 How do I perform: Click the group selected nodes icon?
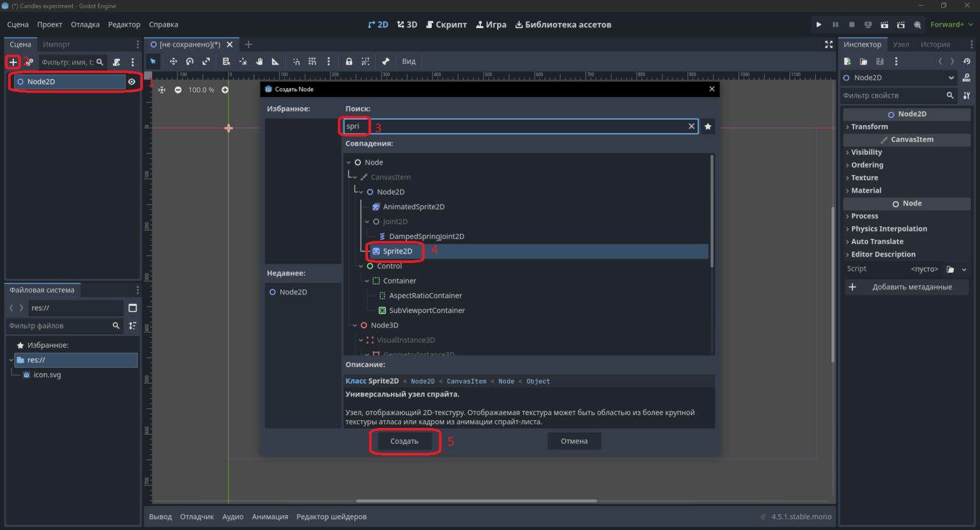[x=366, y=61]
